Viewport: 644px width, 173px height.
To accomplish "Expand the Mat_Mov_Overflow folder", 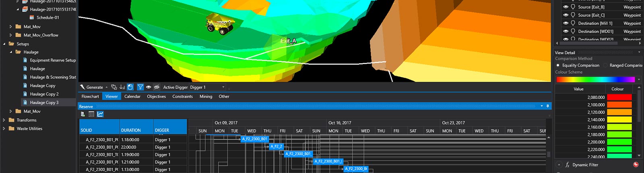I will tap(11, 35).
